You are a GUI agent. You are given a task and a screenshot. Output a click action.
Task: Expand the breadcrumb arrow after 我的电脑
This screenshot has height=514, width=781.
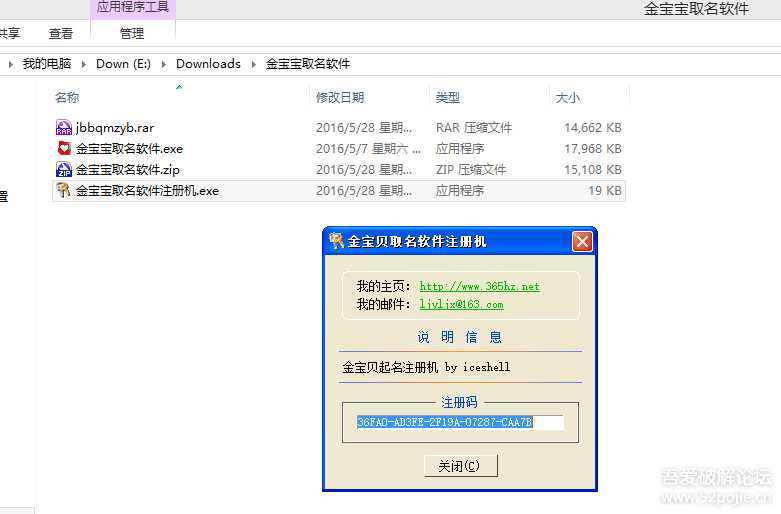84,64
